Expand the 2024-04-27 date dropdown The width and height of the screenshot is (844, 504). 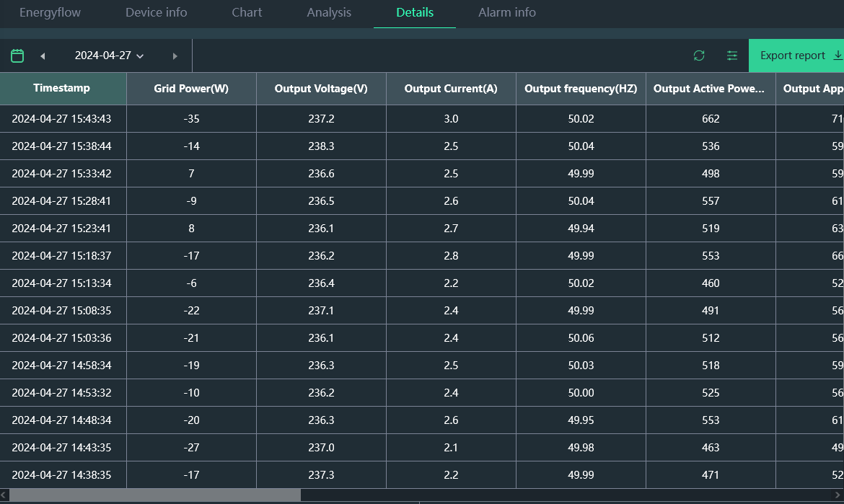pos(110,56)
